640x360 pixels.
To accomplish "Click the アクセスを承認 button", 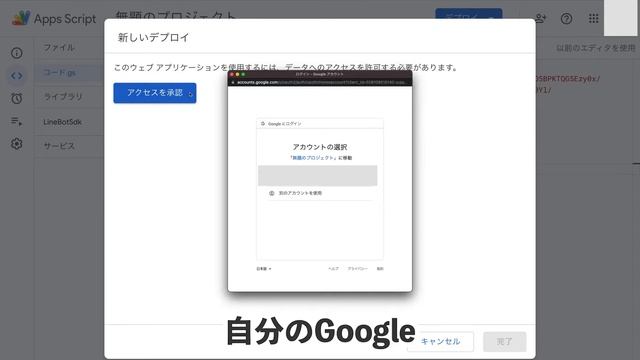I will click(x=155, y=93).
